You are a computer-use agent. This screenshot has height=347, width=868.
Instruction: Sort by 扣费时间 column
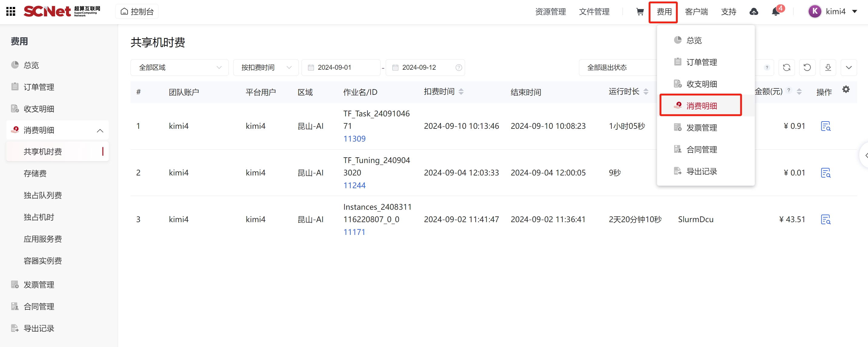(461, 92)
